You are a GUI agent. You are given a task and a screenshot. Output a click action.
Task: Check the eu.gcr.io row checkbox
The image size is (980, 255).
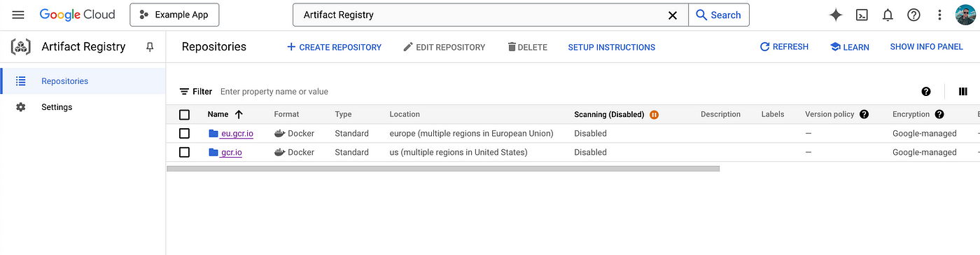click(184, 133)
